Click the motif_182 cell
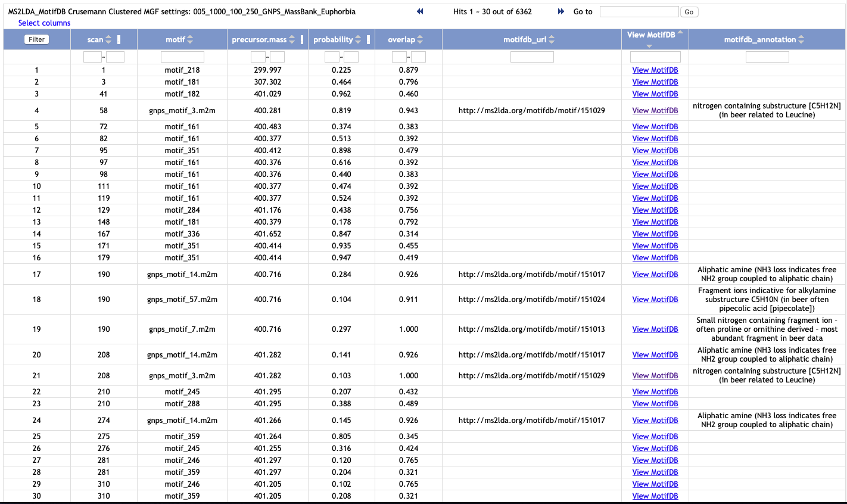Viewport: 847px width, 504px height. click(182, 94)
